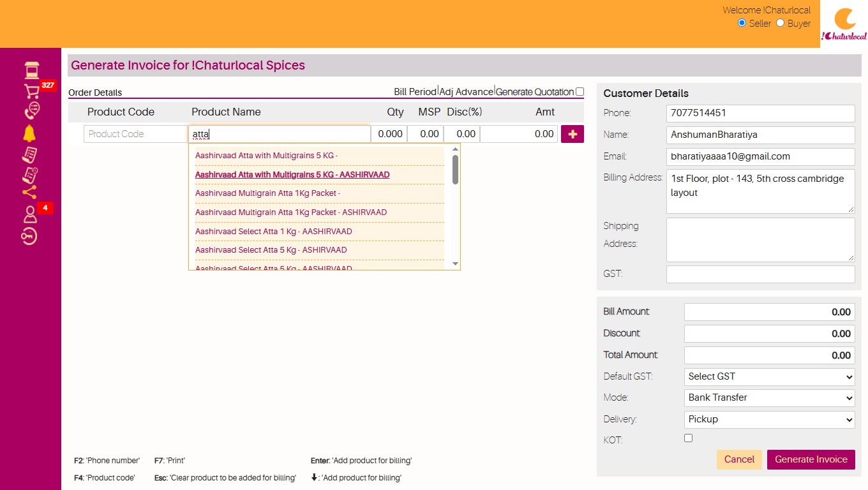Click the Shipping Address text area
Screen dimensions: 868x490
click(x=760, y=240)
